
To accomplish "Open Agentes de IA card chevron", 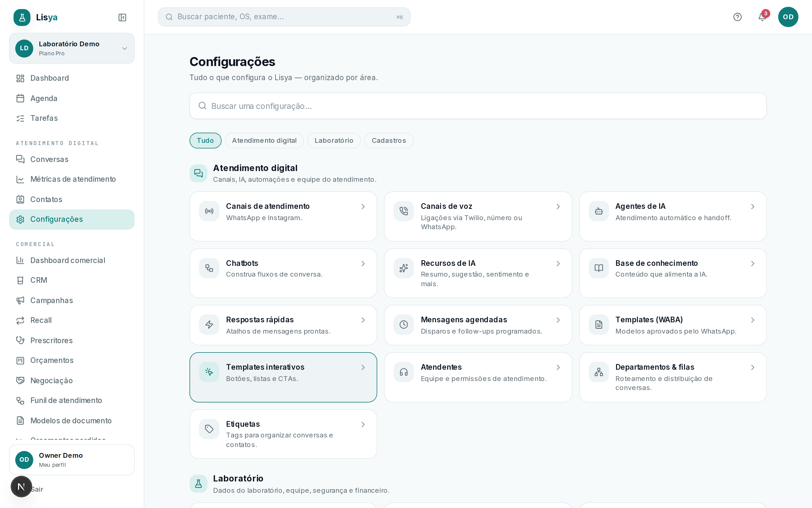I will 753,207.
